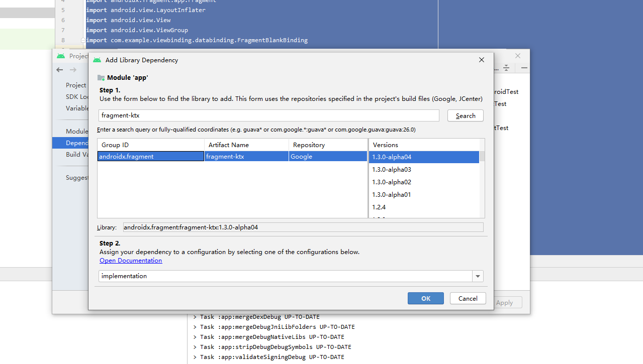Close the Project Structure window

pos(518,56)
